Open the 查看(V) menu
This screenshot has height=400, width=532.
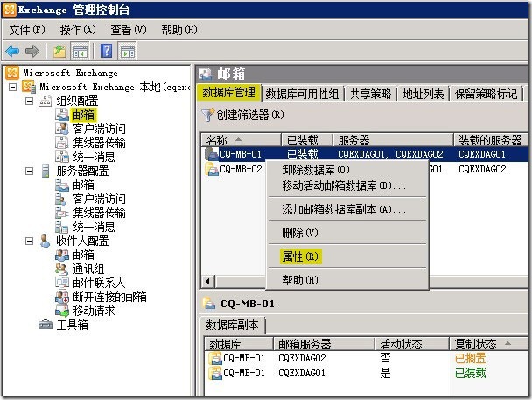click(x=129, y=30)
